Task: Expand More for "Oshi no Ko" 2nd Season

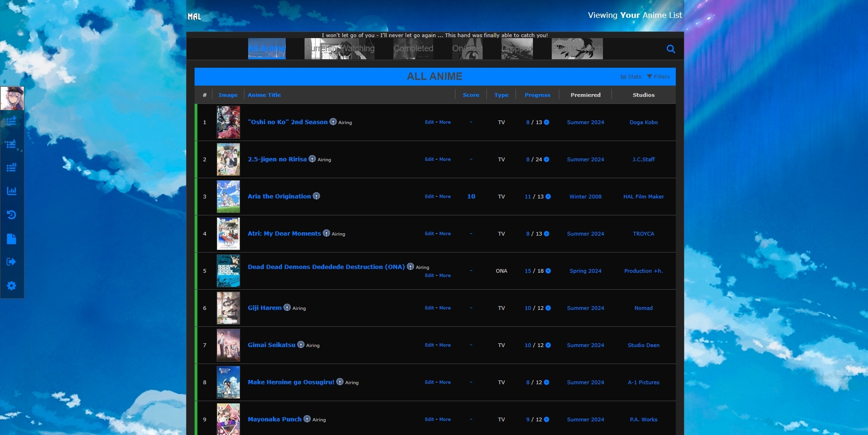Action: pyautogui.click(x=445, y=122)
